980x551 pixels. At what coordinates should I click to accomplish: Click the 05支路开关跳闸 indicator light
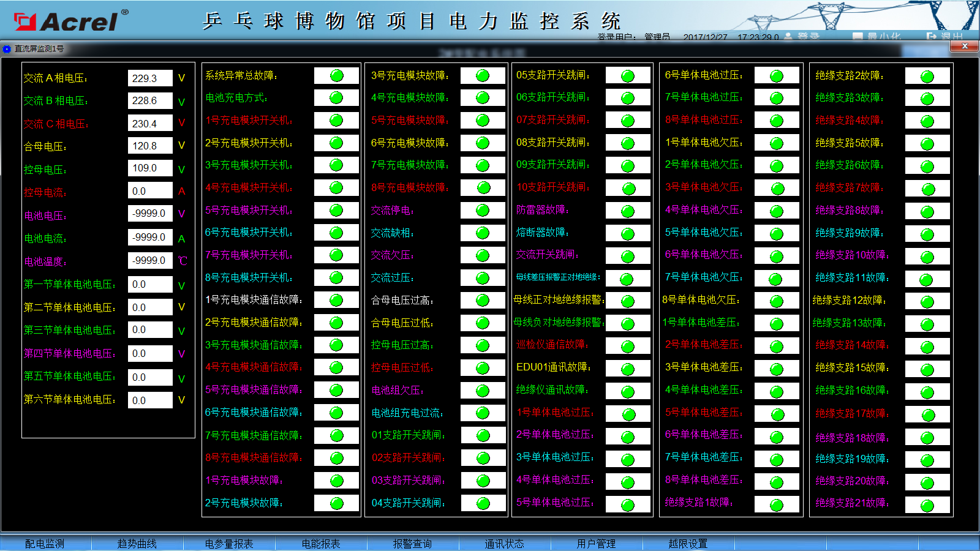628,76
